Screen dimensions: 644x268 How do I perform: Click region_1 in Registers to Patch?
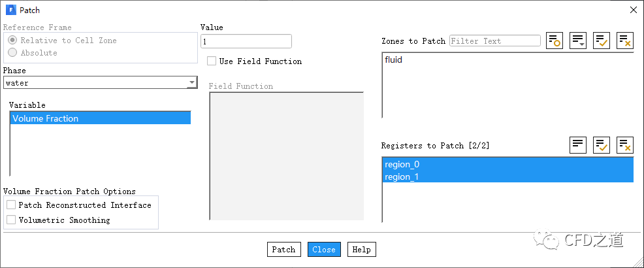(x=402, y=176)
